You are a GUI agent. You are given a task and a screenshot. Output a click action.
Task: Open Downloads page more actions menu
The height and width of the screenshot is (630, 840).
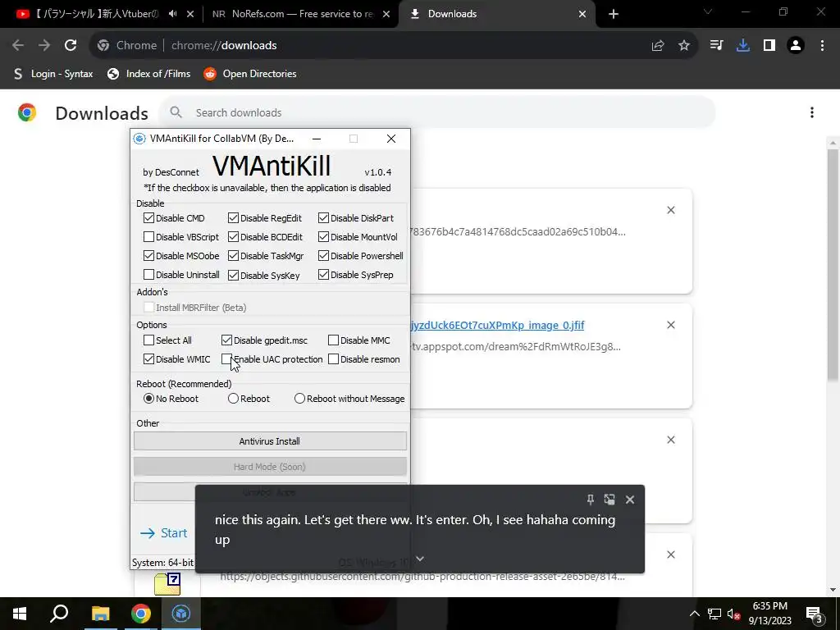tap(812, 112)
